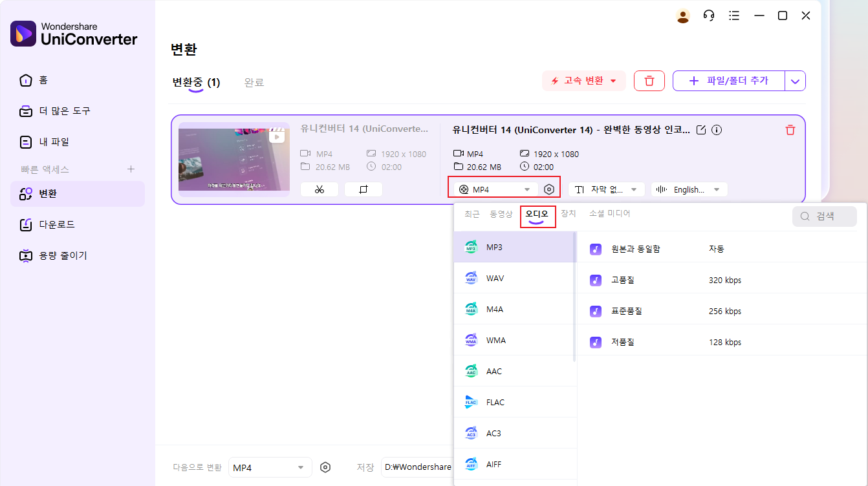Screen dimensions: 868x486
Task: Open the hamburger menu list icon
Action: [734, 16]
